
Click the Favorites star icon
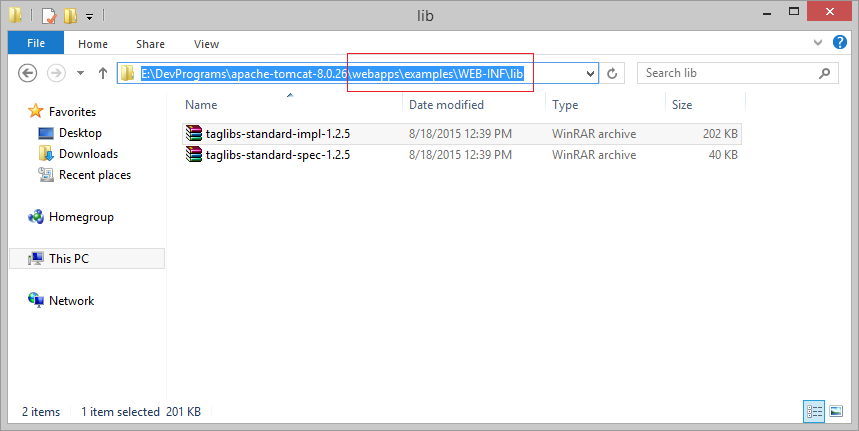(36, 111)
